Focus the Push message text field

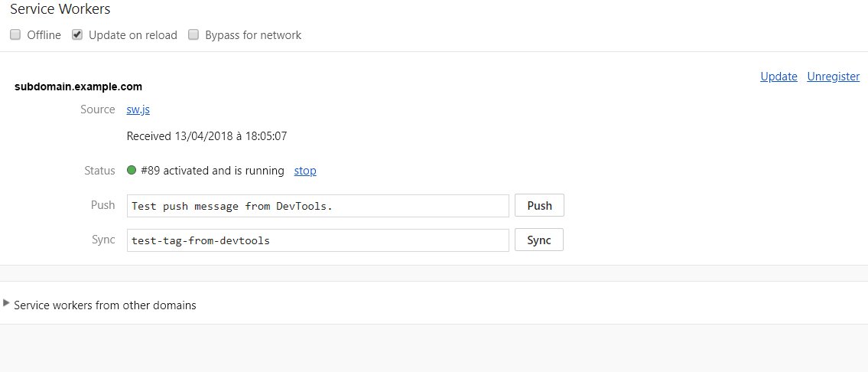click(x=317, y=206)
